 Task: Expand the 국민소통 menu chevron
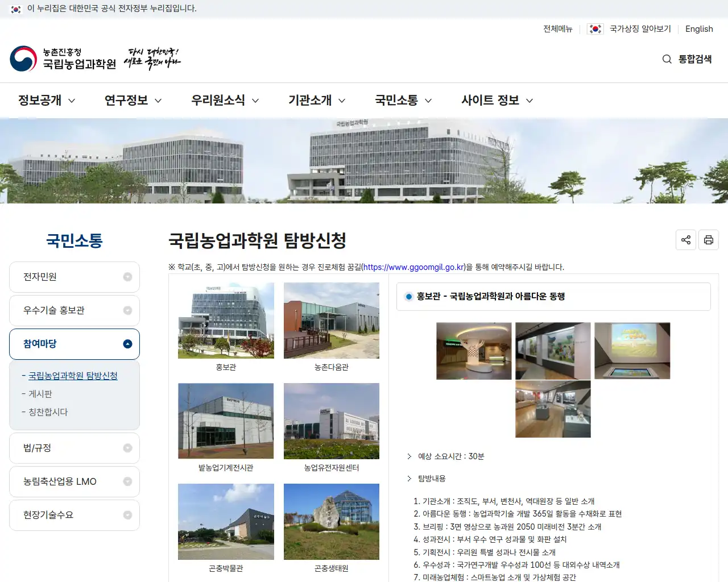pyautogui.click(x=428, y=101)
